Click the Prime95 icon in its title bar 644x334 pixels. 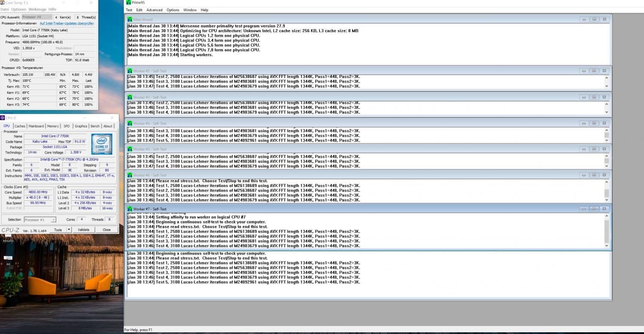click(x=129, y=3)
